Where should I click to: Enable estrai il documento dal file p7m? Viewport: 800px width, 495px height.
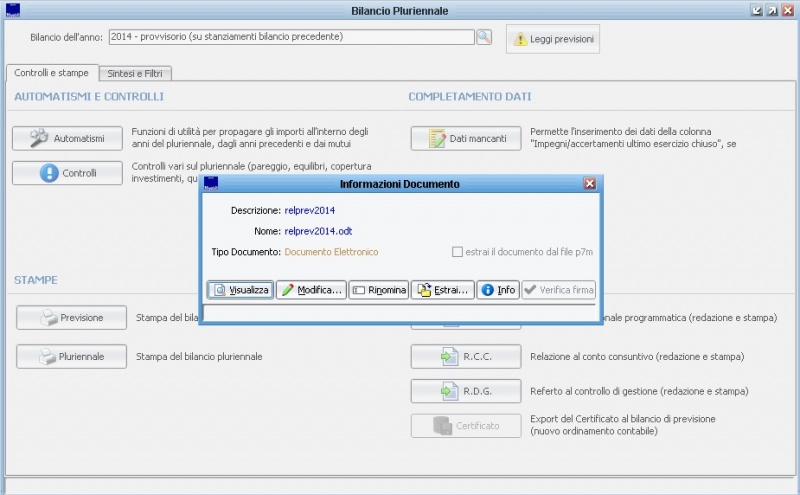click(x=458, y=252)
